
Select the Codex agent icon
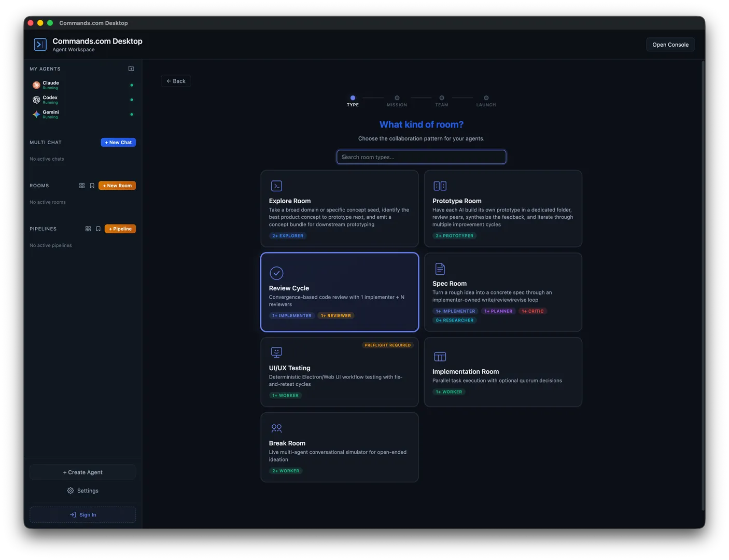[36, 100]
